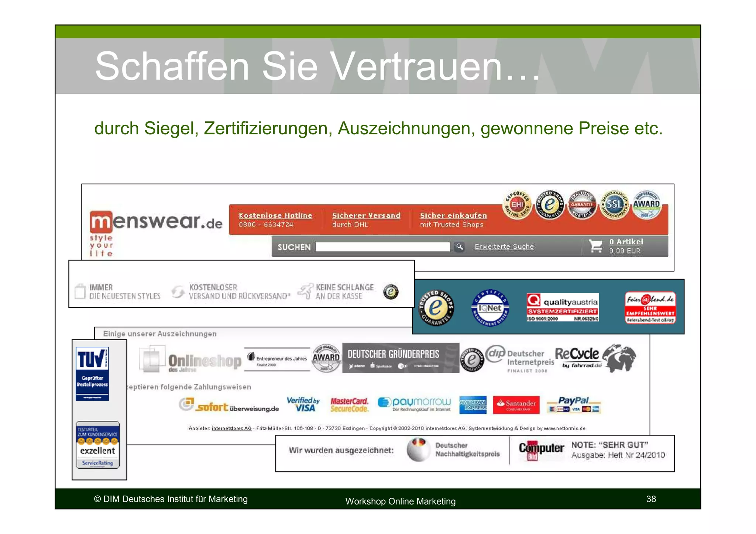Click the Santander Consumer Bank logo
Viewport: 756px width, 534px height.
(x=516, y=405)
